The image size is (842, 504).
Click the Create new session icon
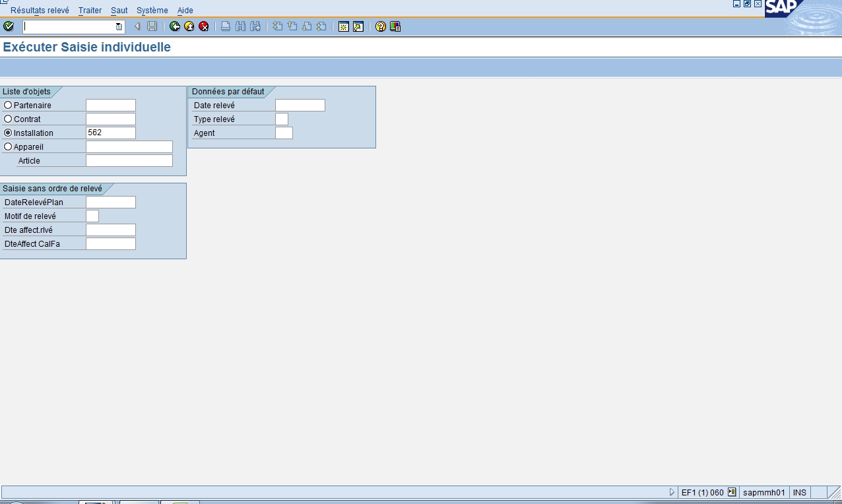tap(344, 26)
